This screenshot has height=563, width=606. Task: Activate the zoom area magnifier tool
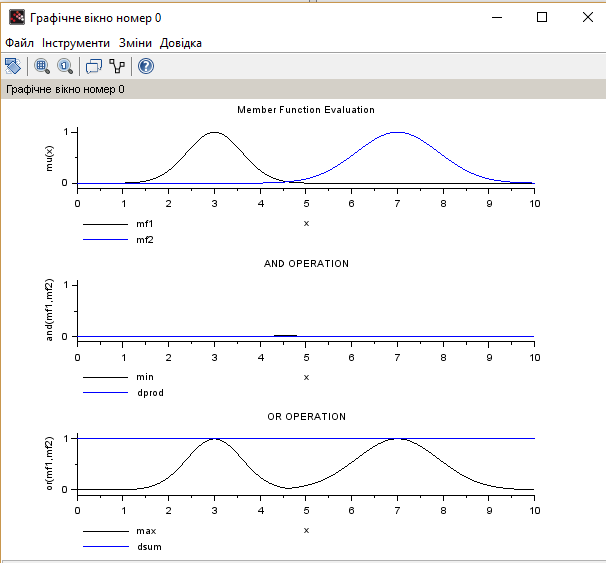pyautogui.click(x=42, y=66)
